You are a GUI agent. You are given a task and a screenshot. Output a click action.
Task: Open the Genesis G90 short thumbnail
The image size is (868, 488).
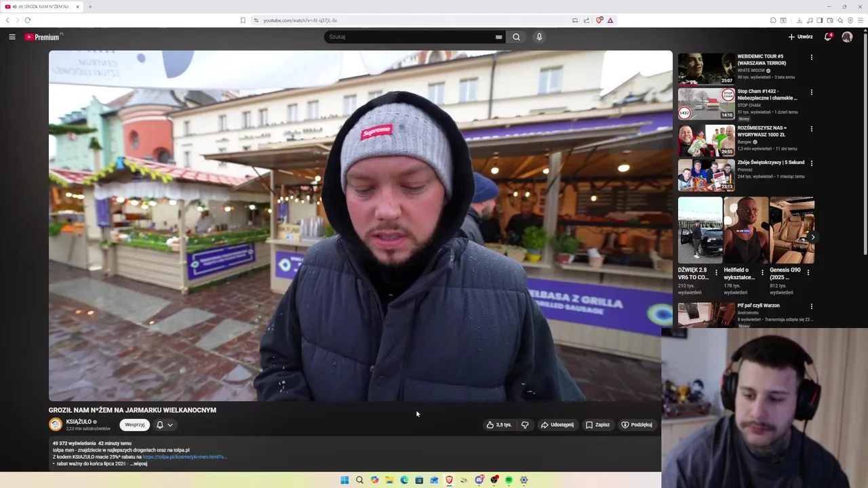[792, 230]
